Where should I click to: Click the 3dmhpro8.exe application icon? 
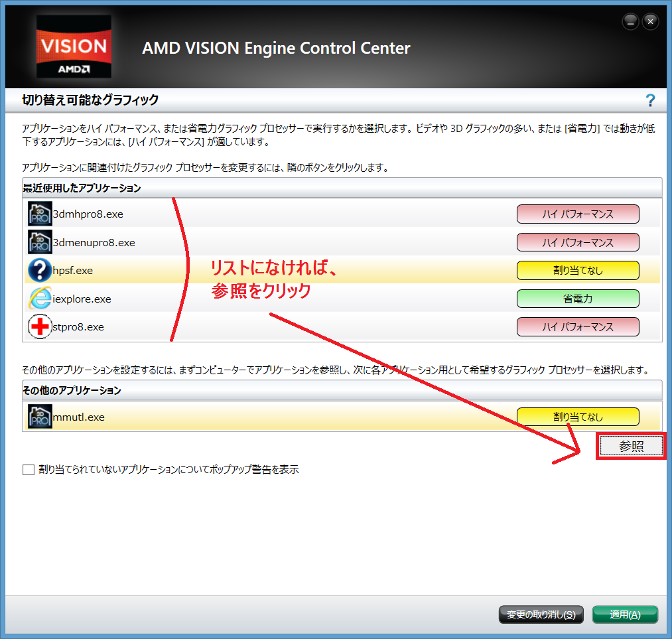pos(40,214)
